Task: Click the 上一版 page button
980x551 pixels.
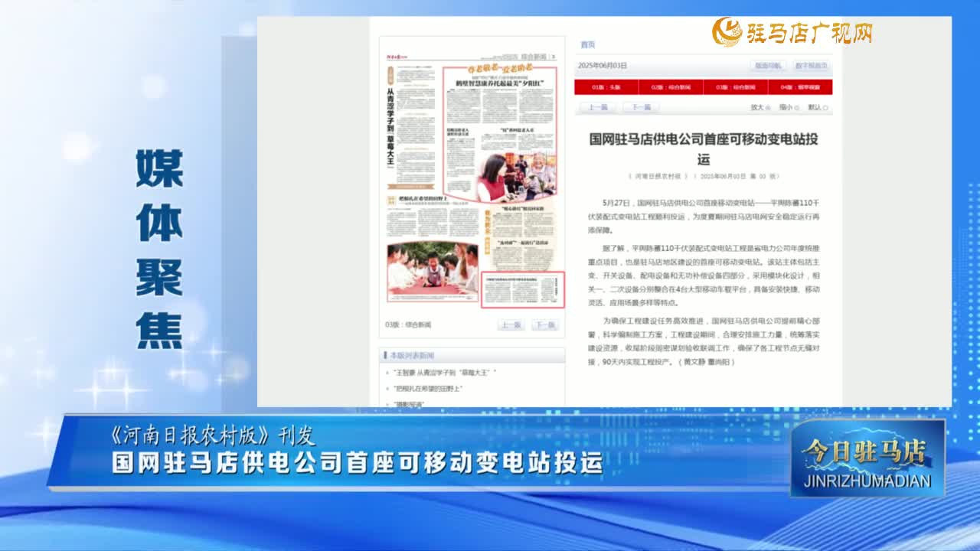Action: (x=511, y=325)
